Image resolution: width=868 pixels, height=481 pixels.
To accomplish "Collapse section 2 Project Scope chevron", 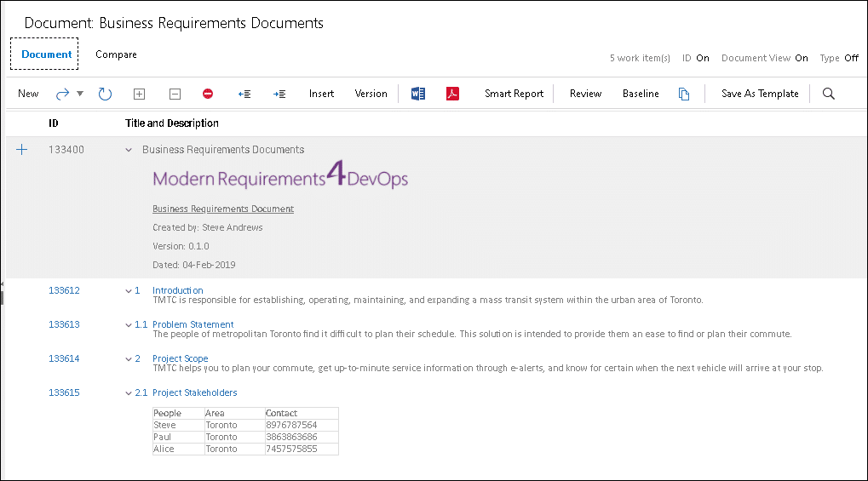I will pos(129,359).
